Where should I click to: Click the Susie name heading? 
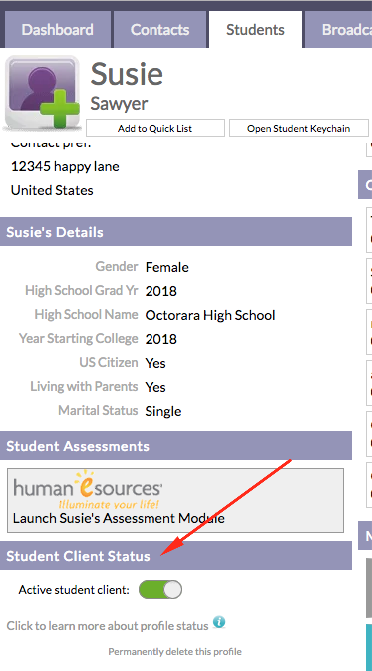tap(127, 74)
